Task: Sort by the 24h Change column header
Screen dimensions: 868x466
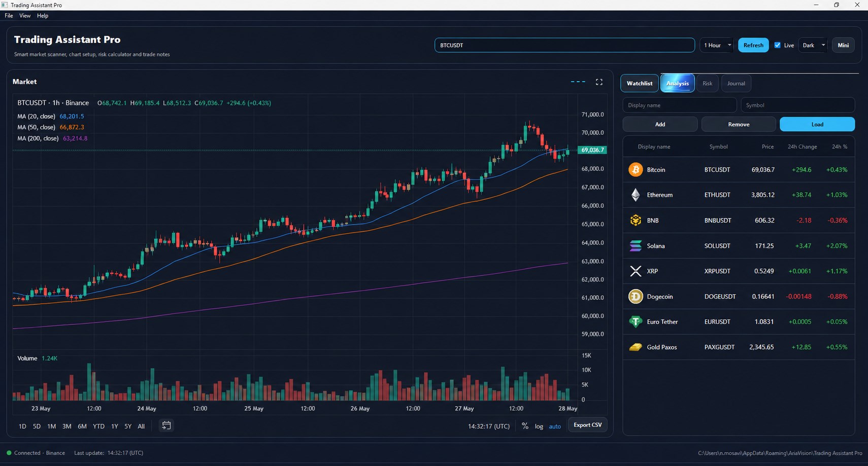Action: [802, 147]
